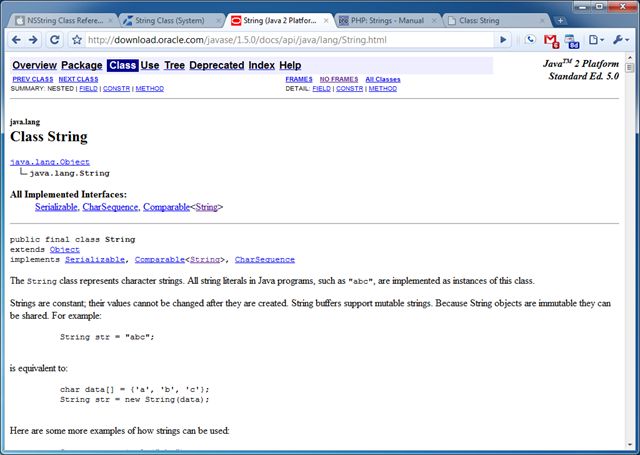This screenshot has height=455, width=640.
Task: Click the scrollbar up arrow
Action: coord(629,58)
